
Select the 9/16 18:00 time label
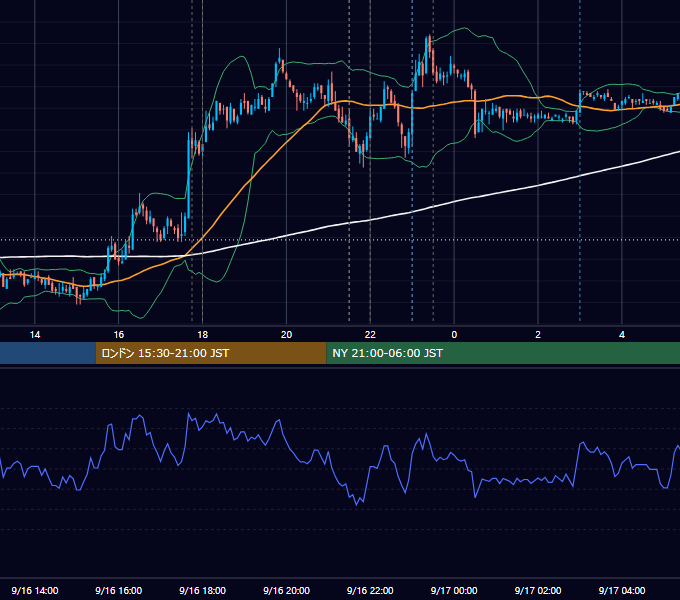[x=203, y=590]
